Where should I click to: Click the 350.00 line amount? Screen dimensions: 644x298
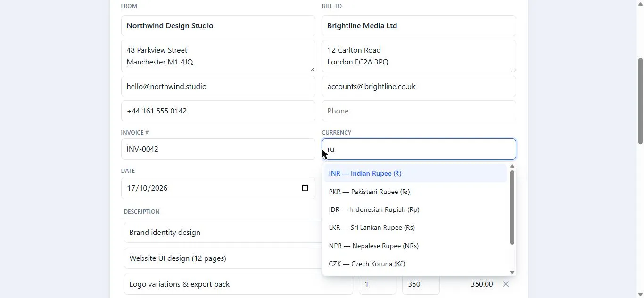tap(481, 284)
